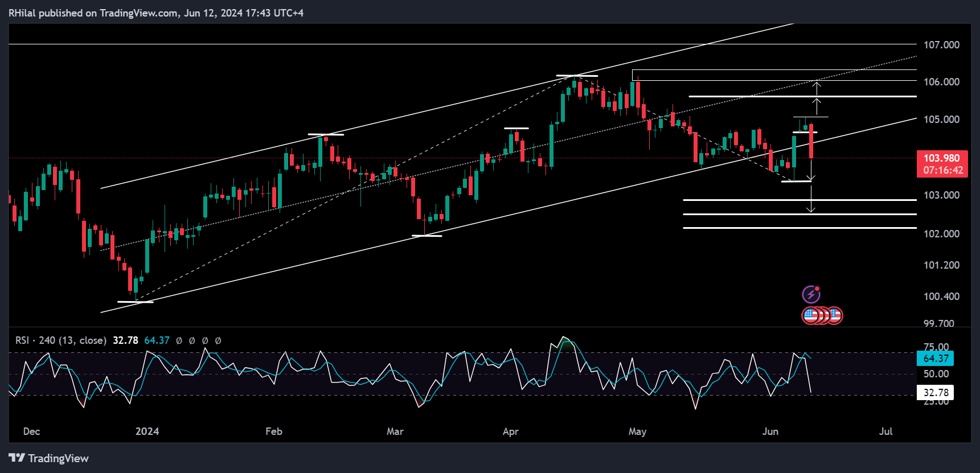Click the TradingView logo at bottom
This screenshot has width=980, height=473.
pyautogui.click(x=49, y=458)
